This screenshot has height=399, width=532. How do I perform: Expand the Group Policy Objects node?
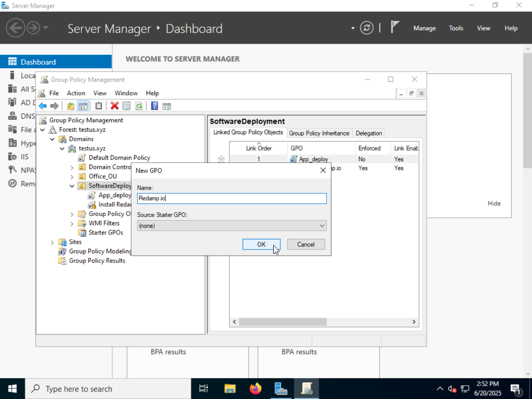click(x=72, y=214)
